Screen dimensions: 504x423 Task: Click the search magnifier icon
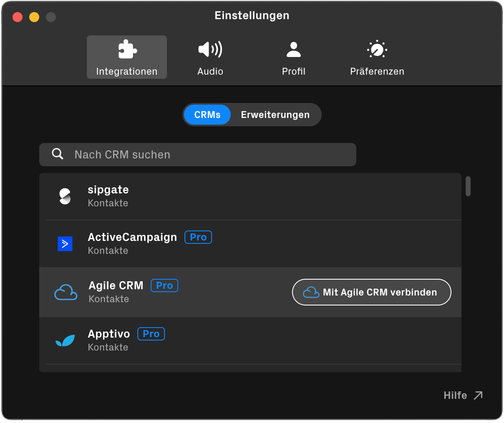click(58, 154)
